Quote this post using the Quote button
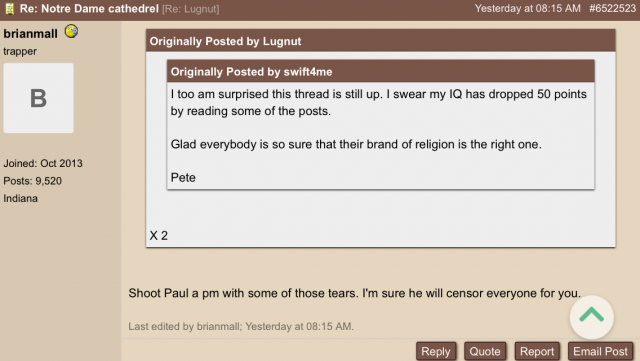Image resolution: width=640 pixels, height=361 pixels. [x=485, y=351]
